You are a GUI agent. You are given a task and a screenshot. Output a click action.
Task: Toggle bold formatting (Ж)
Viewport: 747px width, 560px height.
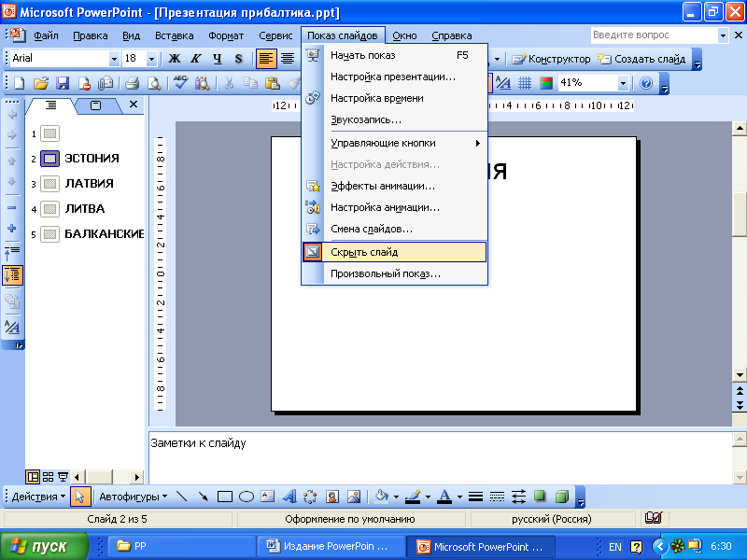coord(175,59)
